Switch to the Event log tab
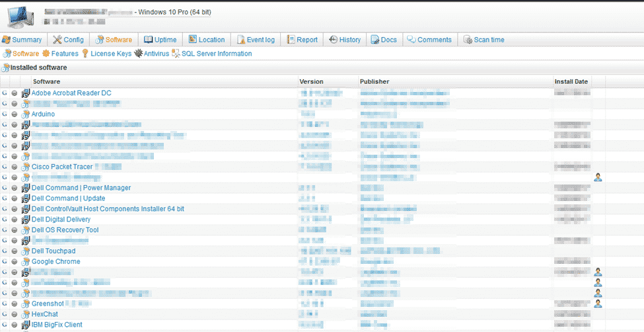Viewport: 644px width, 332px height. tap(256, 40)
